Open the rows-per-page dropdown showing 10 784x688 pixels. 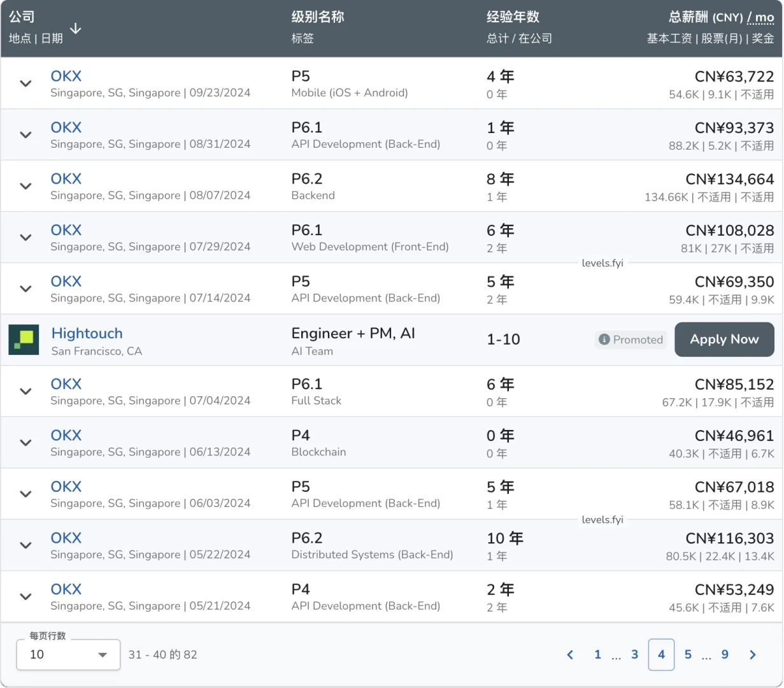[68, 654]
